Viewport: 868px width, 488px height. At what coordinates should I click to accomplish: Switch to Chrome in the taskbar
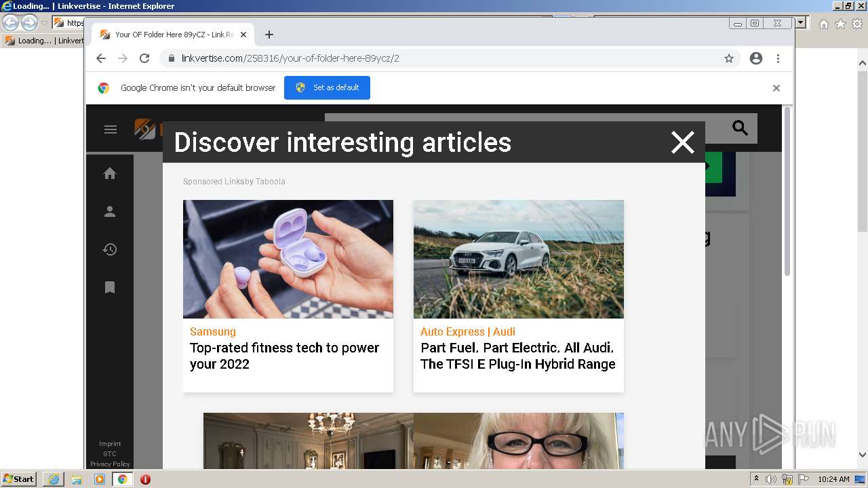(x=123, y=479)
